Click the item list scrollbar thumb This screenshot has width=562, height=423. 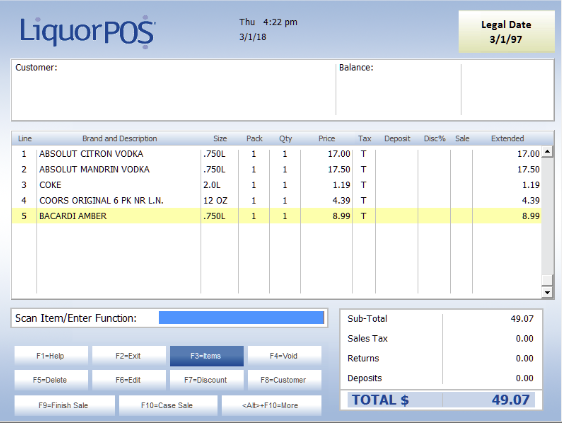tap(547, 279)
